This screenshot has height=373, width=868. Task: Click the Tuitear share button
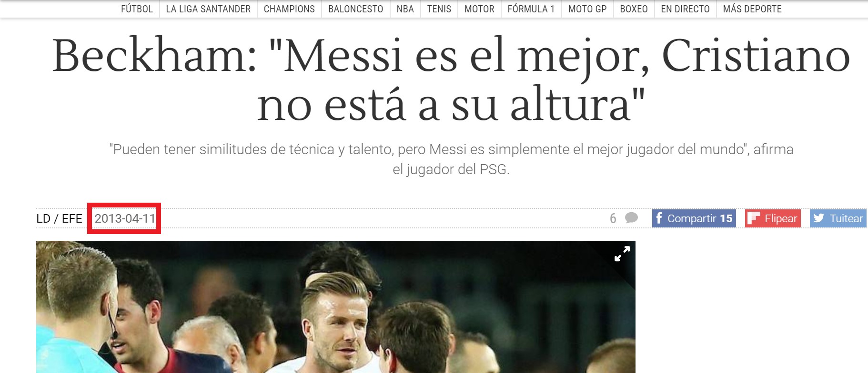tap(838, 218)
